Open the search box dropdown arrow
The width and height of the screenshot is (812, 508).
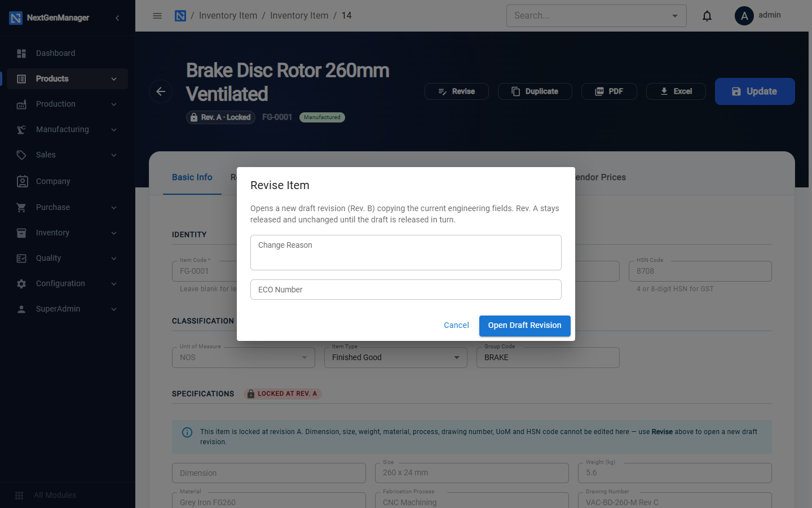tap(675, 16)
